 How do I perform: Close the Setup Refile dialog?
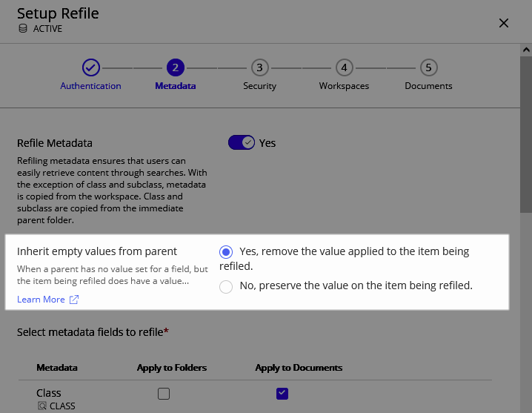click(x=504, y=23)
